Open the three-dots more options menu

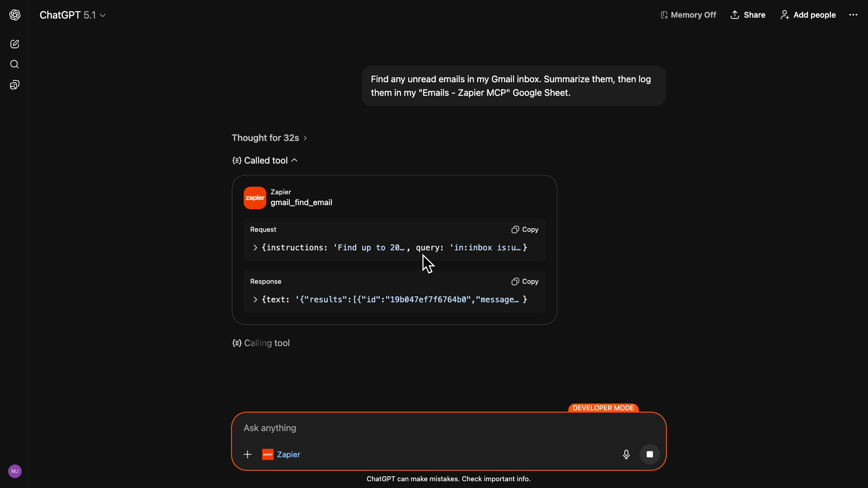pos(853,15)
